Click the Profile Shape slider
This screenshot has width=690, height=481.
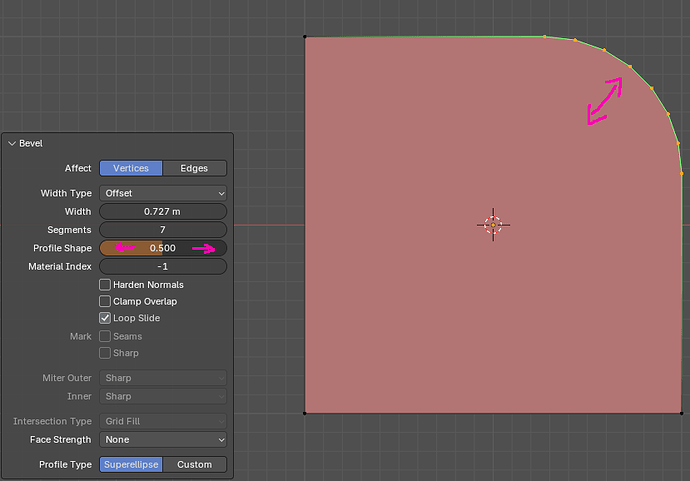(x=163, y=248)
